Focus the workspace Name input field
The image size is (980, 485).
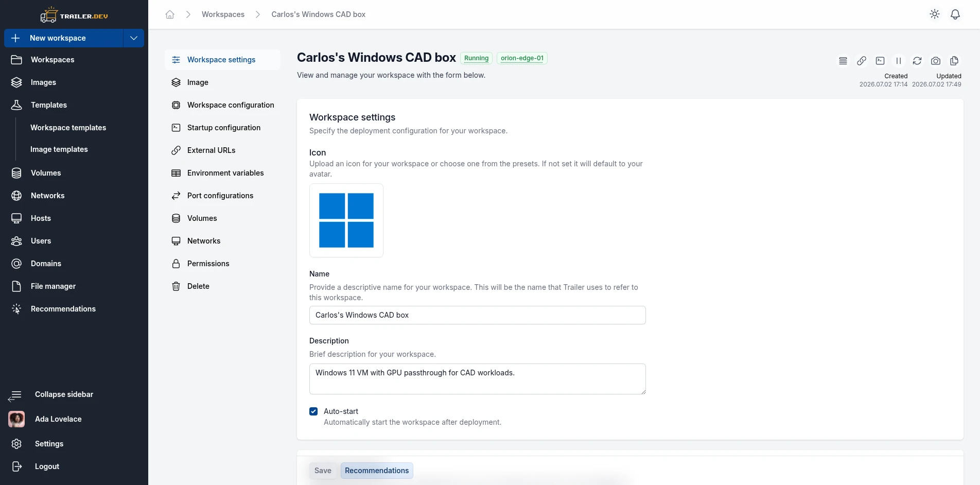click(477, 315)
